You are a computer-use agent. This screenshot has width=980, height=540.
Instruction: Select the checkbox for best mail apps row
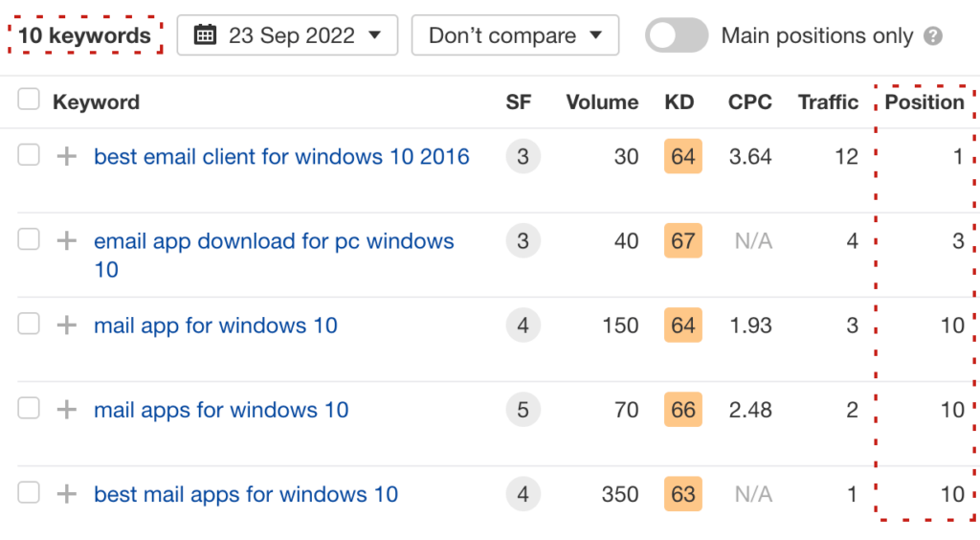pos(29,493)
